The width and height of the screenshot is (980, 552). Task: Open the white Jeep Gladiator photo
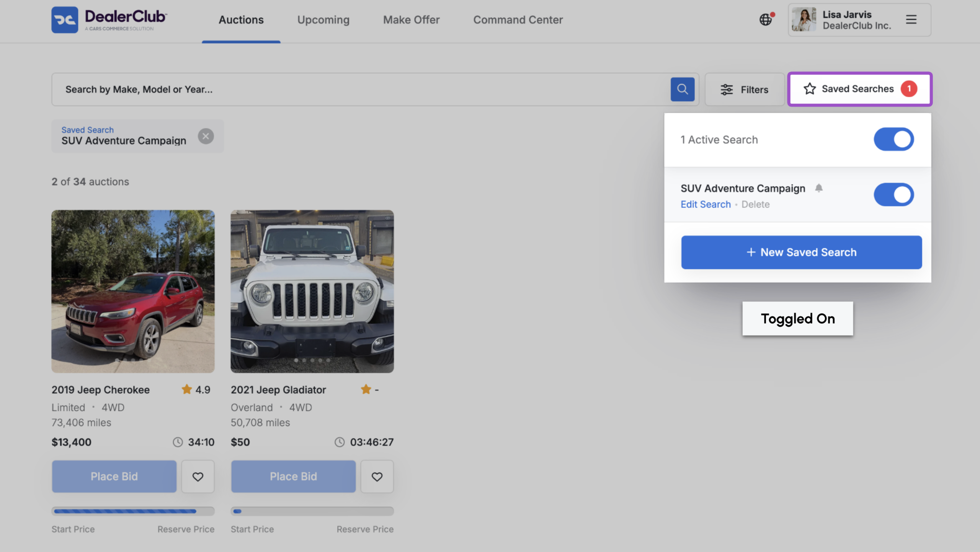[x=312, y=291]
